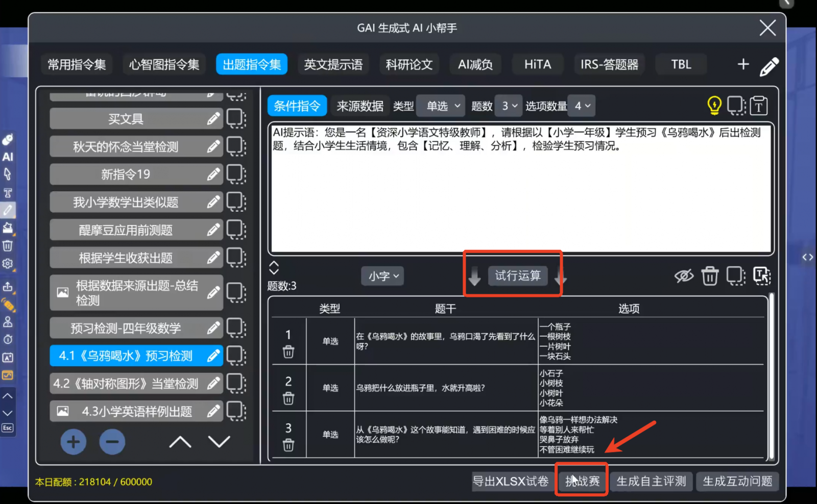Switch to the 心智图指令集 tab
This screenshot has height=504, width=817.
[x=164, y=65]
